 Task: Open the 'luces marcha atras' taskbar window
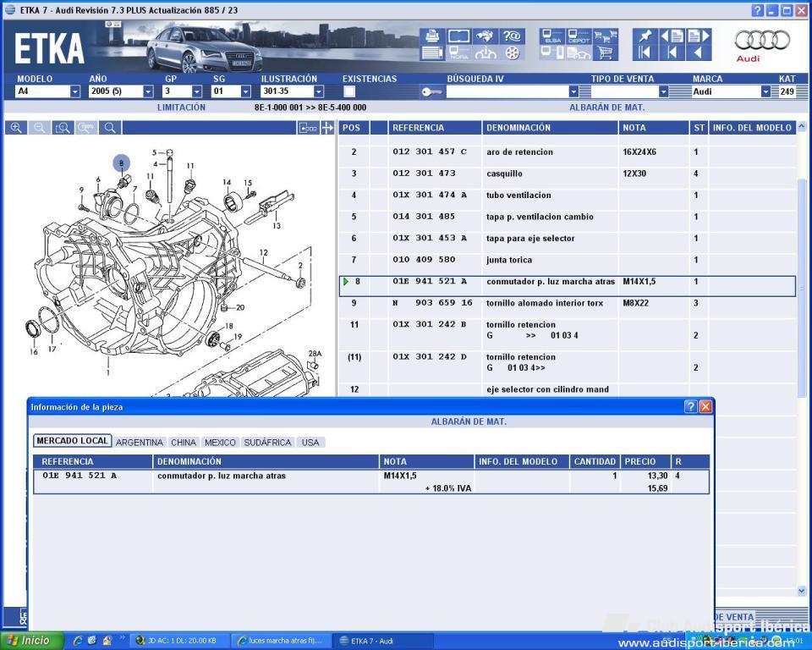[x=280, y=641]
